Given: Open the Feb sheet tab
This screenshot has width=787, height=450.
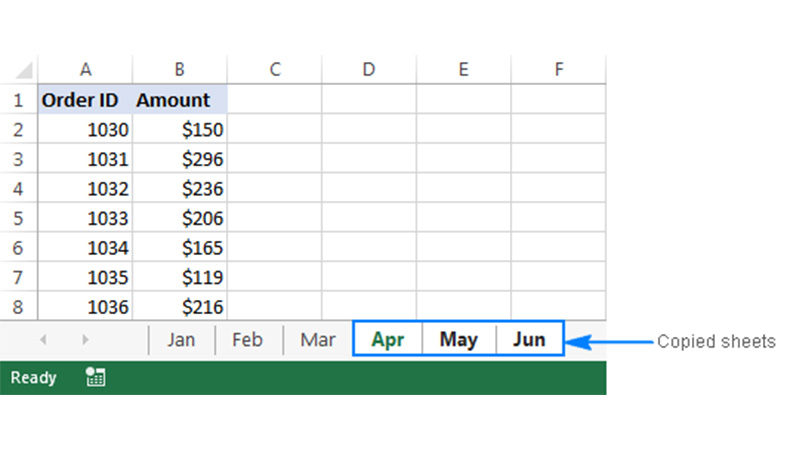Looking at the screenshot, I should 247,340.
